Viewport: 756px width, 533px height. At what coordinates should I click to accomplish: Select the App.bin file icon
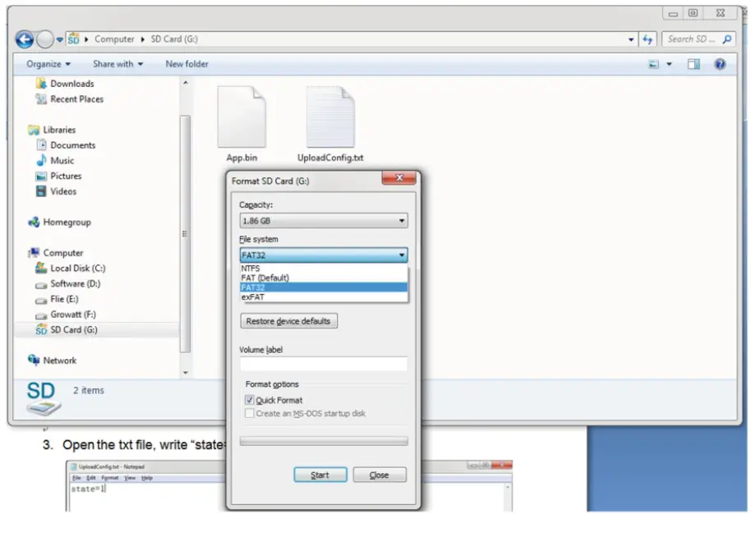coord(242,117)
